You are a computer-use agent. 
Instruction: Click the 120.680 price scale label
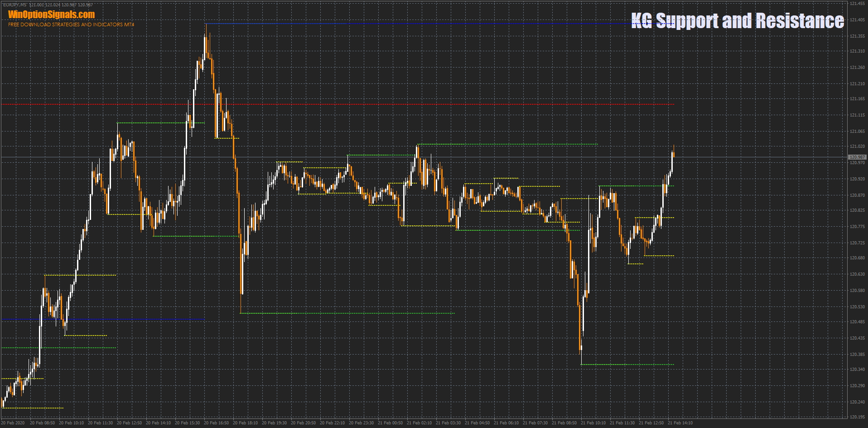click(x=857, y=258)
